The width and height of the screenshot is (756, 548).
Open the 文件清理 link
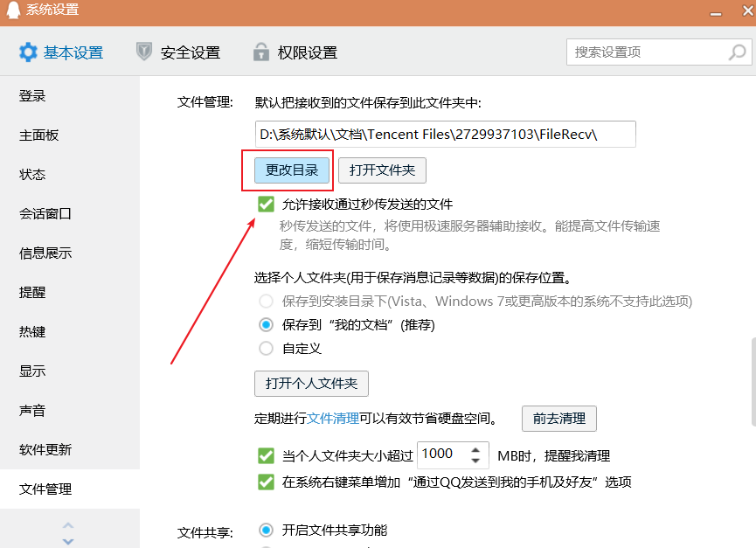(x=333, y=419)
